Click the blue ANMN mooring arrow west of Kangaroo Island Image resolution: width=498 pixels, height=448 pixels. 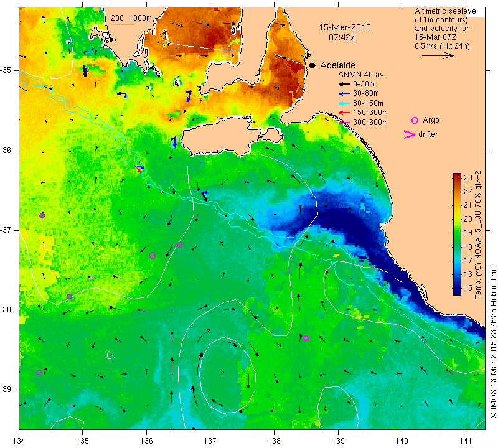pos(174,142)
